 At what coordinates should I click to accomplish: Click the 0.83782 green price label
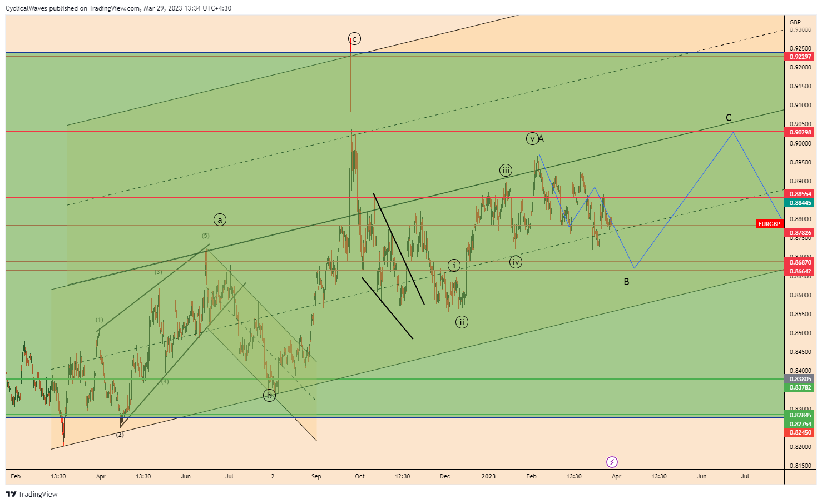click(800, 387)
